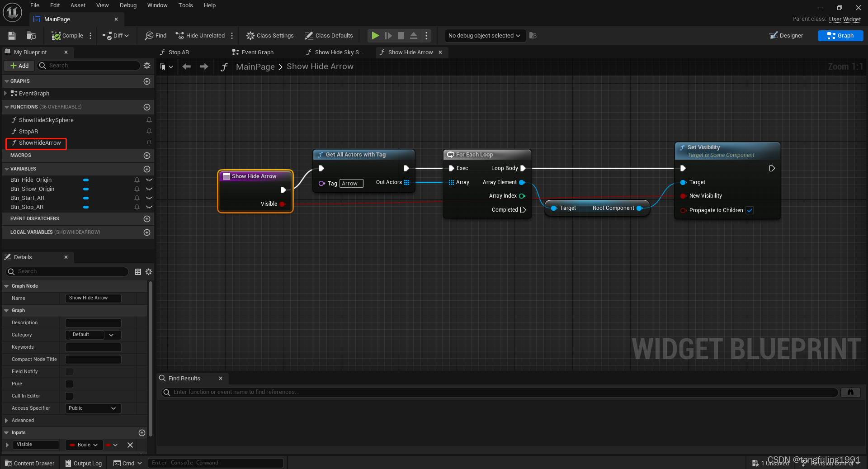Open the Asset menu

coord(78,5)
